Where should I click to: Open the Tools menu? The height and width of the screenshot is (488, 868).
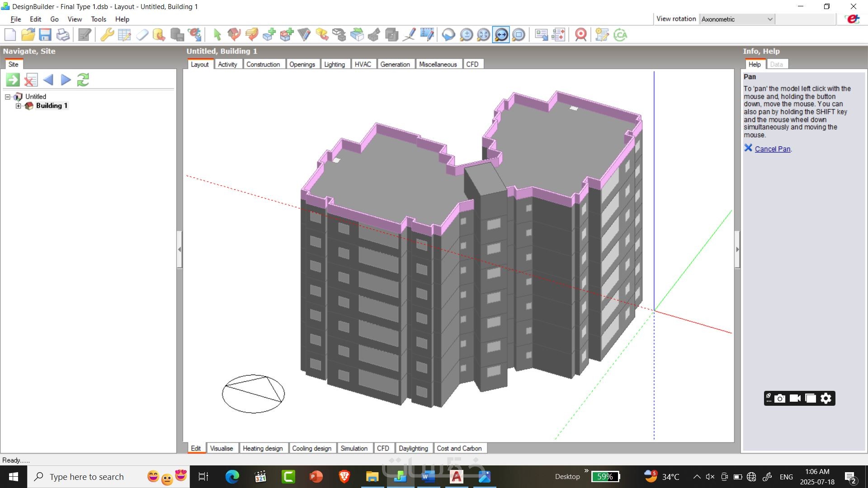pos(98,19)
